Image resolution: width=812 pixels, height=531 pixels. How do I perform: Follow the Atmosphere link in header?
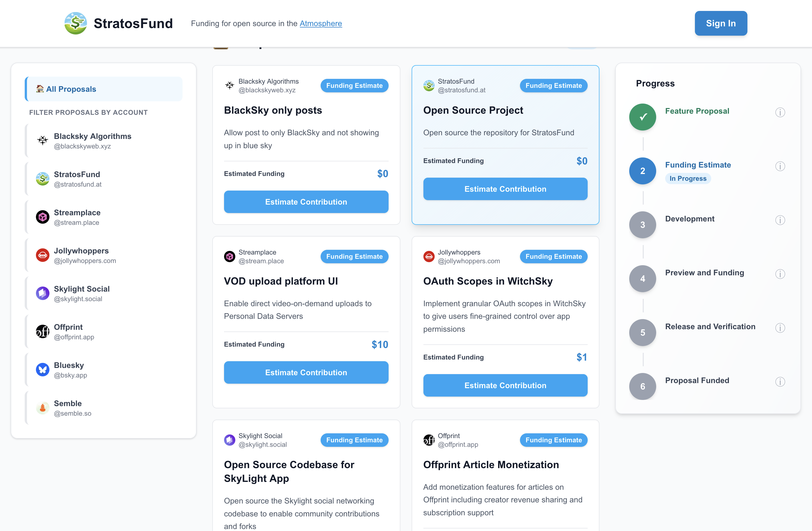321,23
